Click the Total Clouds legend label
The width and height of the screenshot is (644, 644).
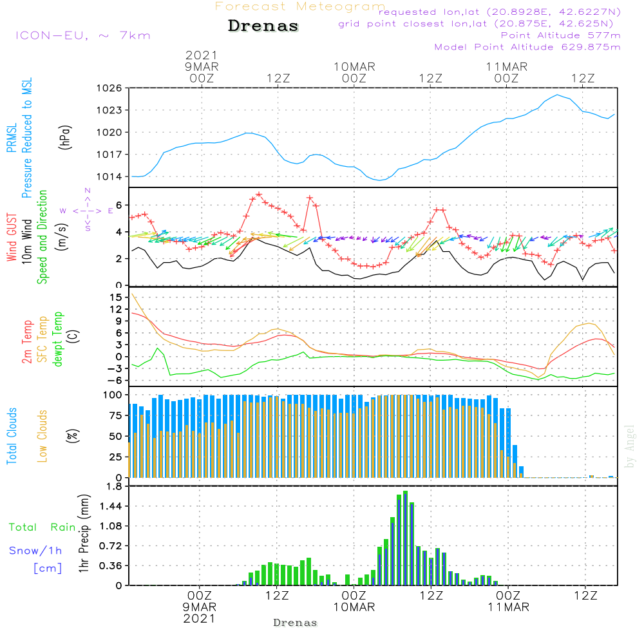tap(12, 435)
